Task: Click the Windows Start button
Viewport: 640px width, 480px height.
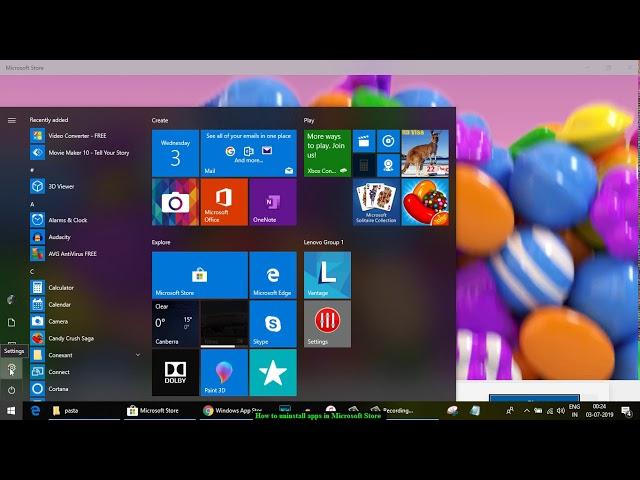Action: [x=11, y=411]
